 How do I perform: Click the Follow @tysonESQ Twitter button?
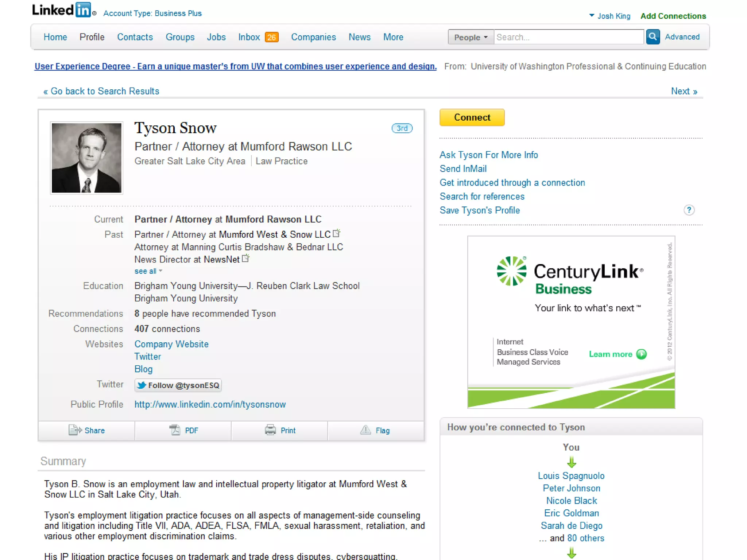(x=178, y=385)
